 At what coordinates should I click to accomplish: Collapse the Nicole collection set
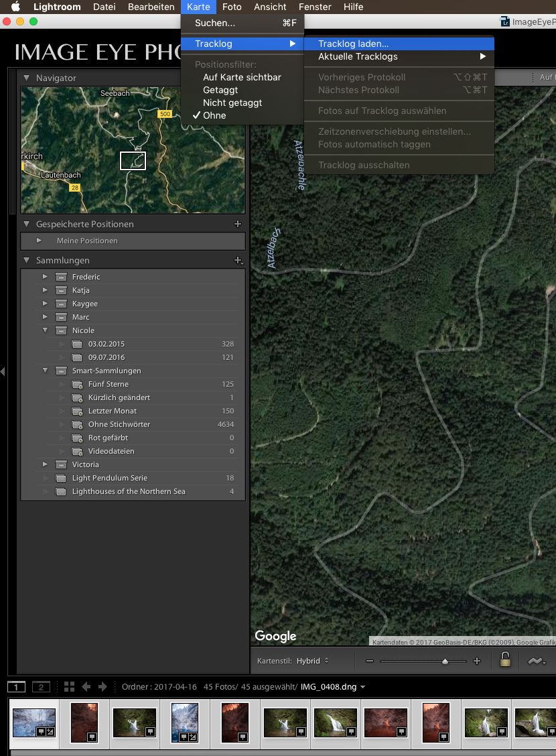[x=45, y=330]
